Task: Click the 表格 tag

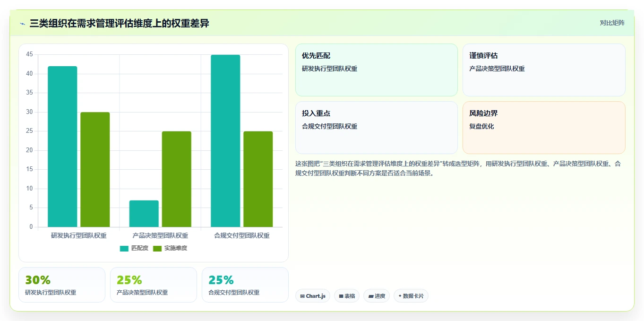Action: [x=347, y=296]
